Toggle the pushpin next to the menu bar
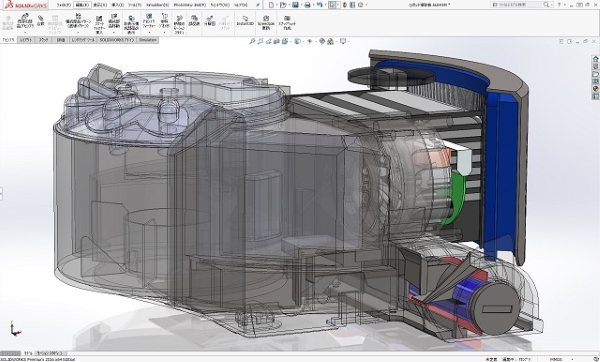The image size is (600, 362). (x=258, y=5)
